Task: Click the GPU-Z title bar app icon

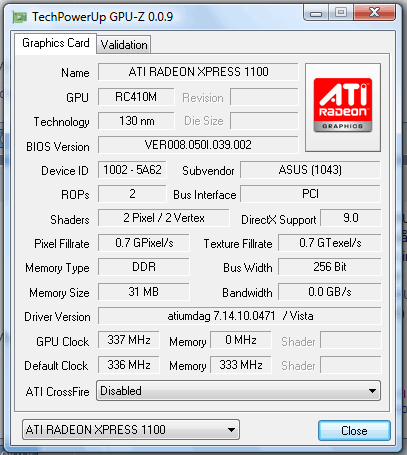Action: [x=20, y=17]
